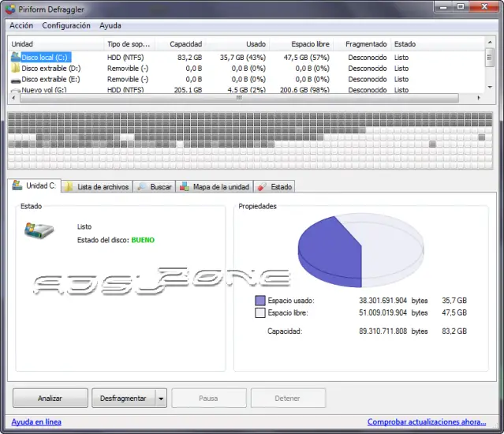Click the drive block map
The image size is (504, 434).
[x=250, y=140]
